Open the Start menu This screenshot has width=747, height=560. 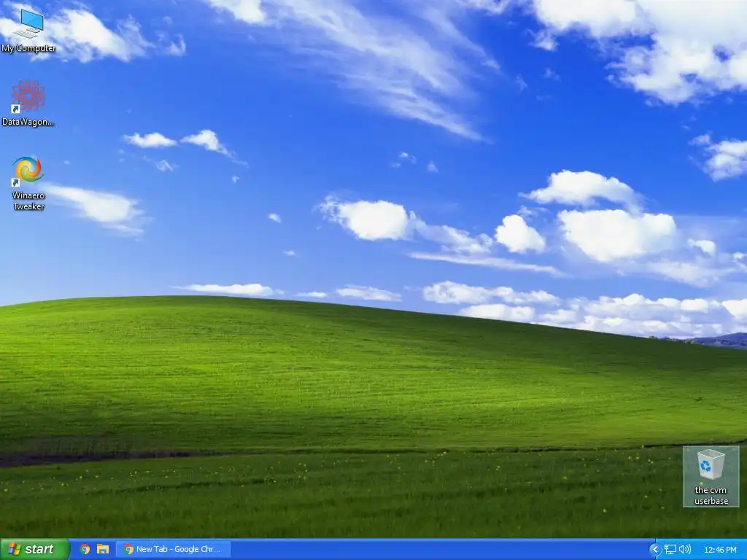[35, 549]
